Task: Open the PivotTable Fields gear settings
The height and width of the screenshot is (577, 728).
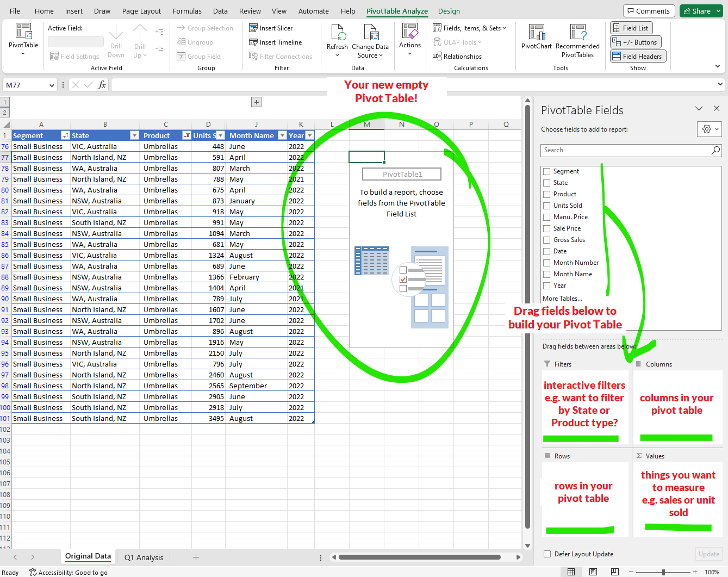Action: pyautogui.click(x=709, y=129)
